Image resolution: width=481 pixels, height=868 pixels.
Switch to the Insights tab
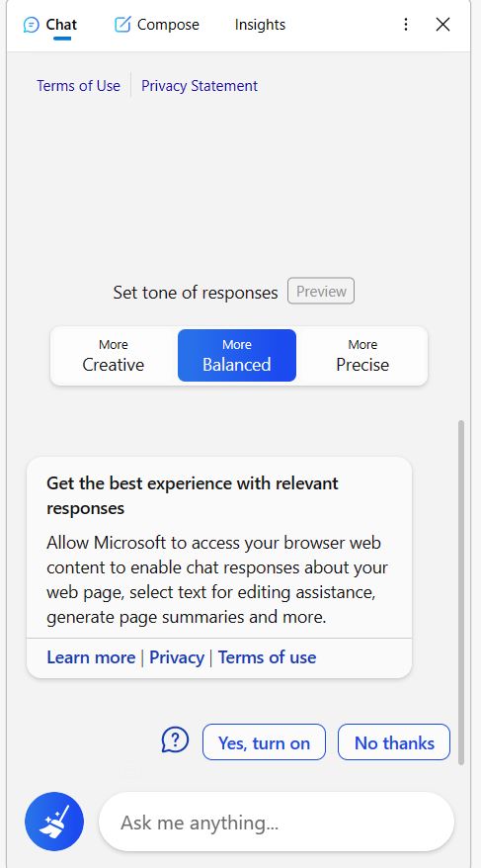point(260,25)
